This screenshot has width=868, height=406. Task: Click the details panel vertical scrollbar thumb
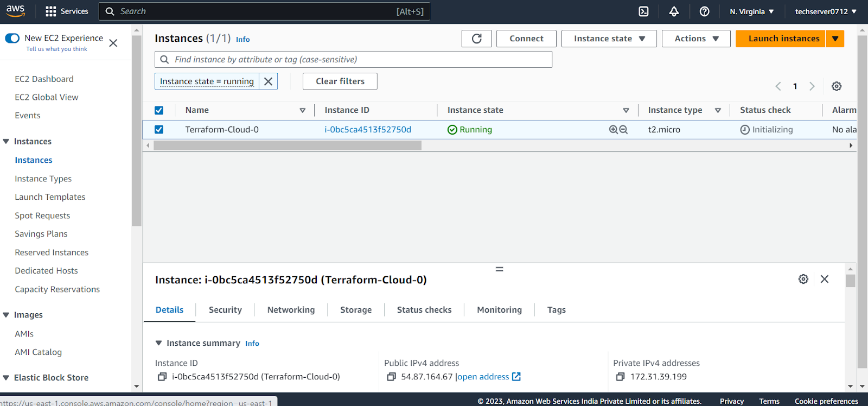[851, 281]
